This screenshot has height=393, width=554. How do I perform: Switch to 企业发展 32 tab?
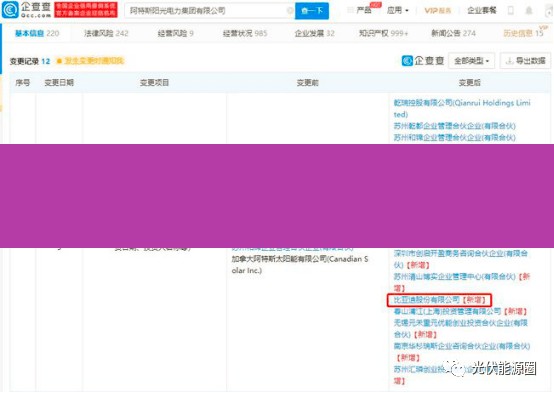[x=314, y=33]
